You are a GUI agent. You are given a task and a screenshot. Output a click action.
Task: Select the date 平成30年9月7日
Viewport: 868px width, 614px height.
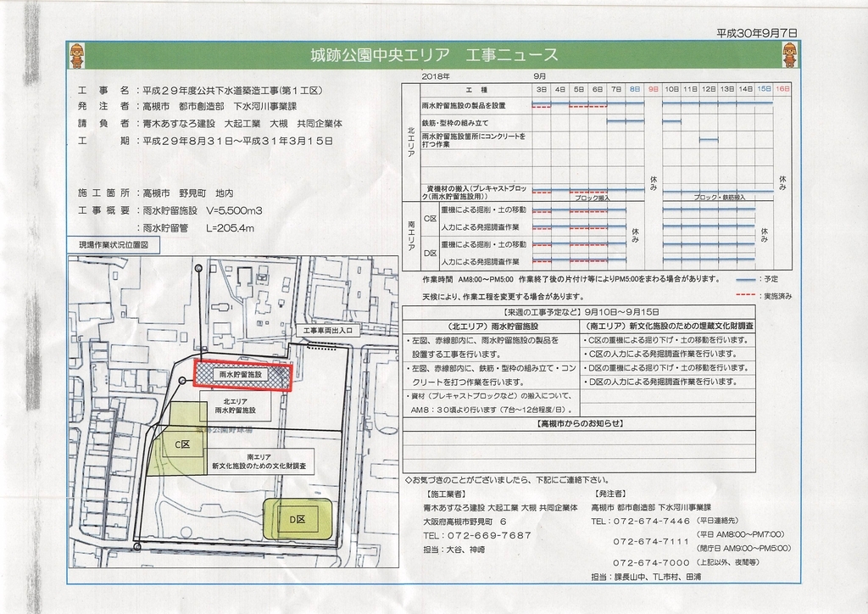pos(757,33)
